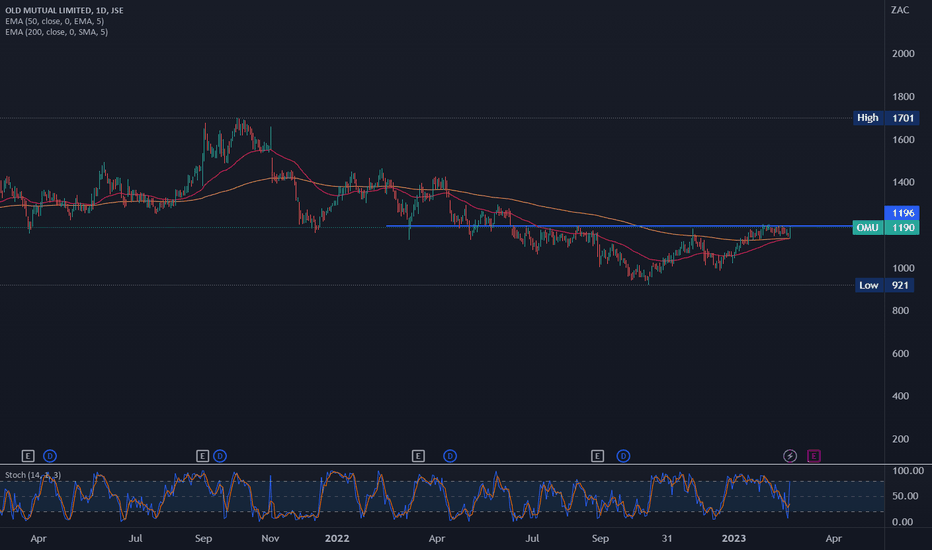The height and width of the screenshot is (550, 932).
Task: Click the dividend marker D near April 2021
Action: point(50,456)
